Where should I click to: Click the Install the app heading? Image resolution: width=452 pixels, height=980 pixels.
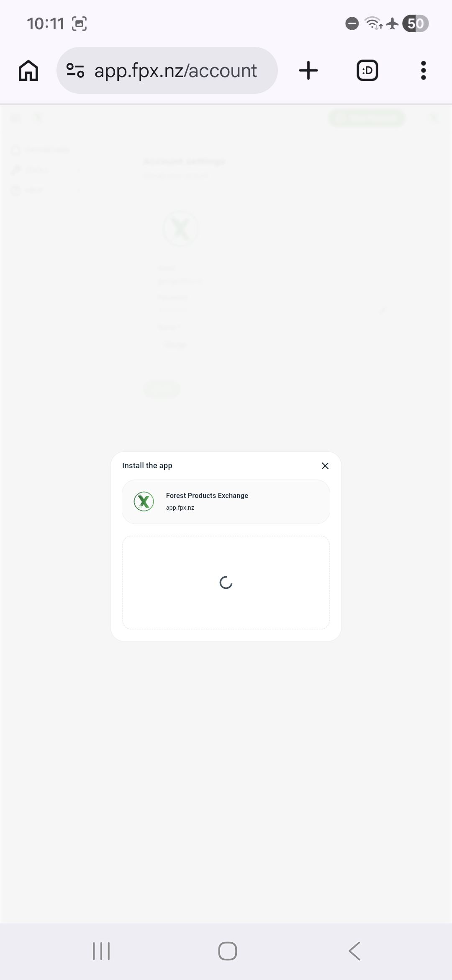click(x=147, y=466)
